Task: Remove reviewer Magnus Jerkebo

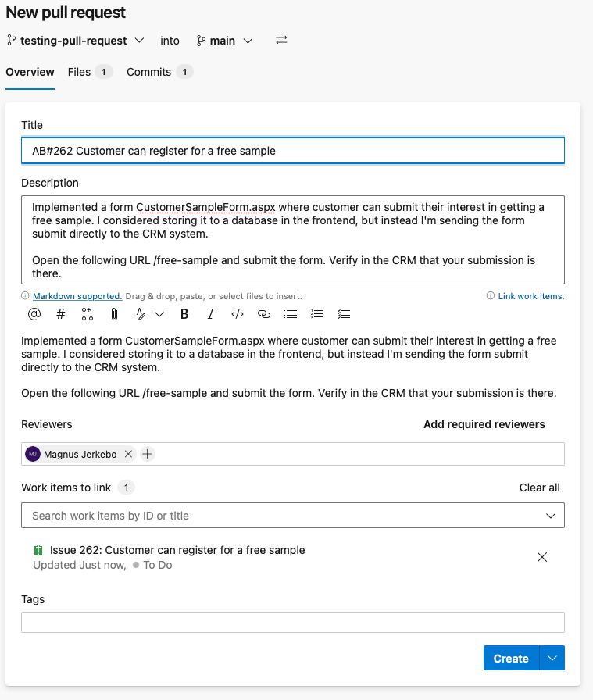Action: pyautogui.click(x=128, y=454)
